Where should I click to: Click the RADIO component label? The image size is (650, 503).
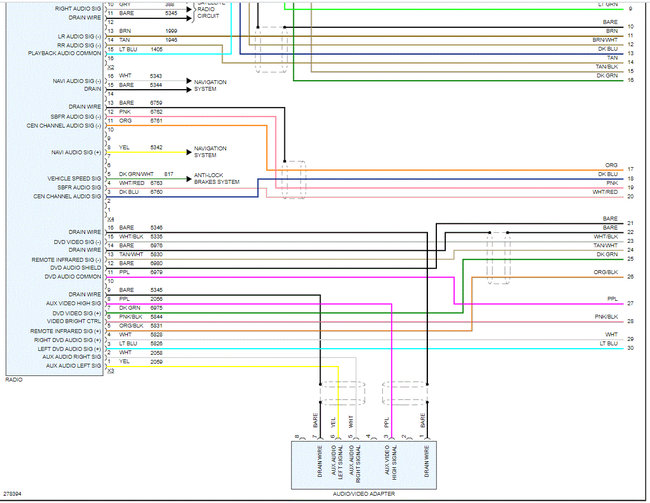pos(14,379)
